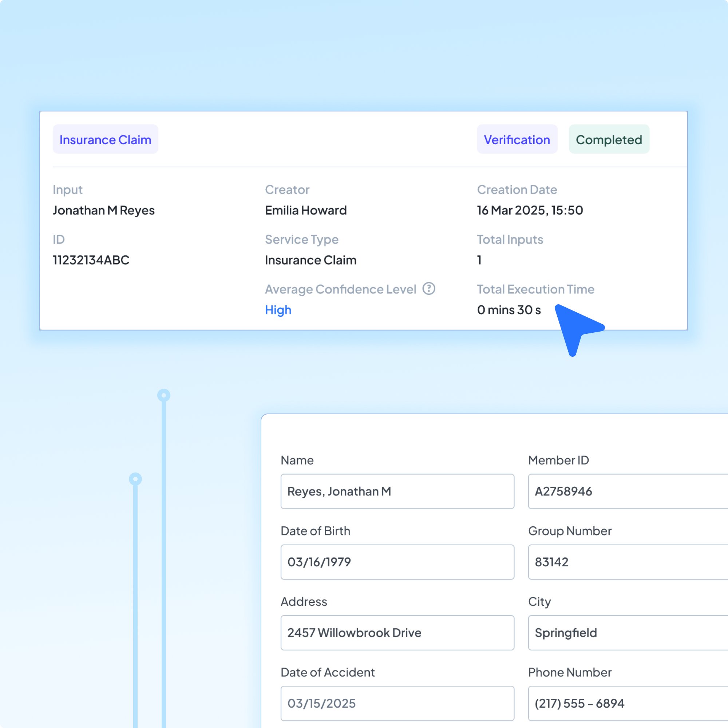Click the Phone Number input field
728x728 pixels.
(628, 703)
